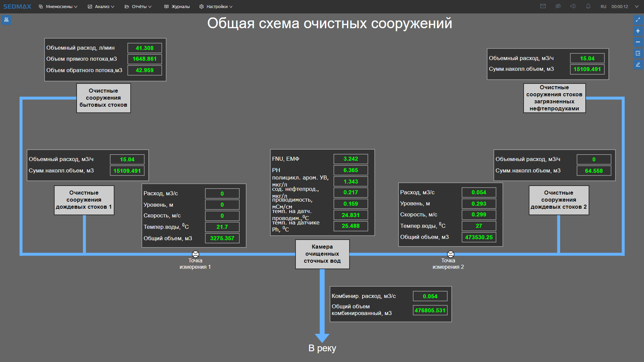The height and width of the screenshot is (362, 644).
Task: Enter fullscreen using the expand arrows icon
Action: click(638, 20)
